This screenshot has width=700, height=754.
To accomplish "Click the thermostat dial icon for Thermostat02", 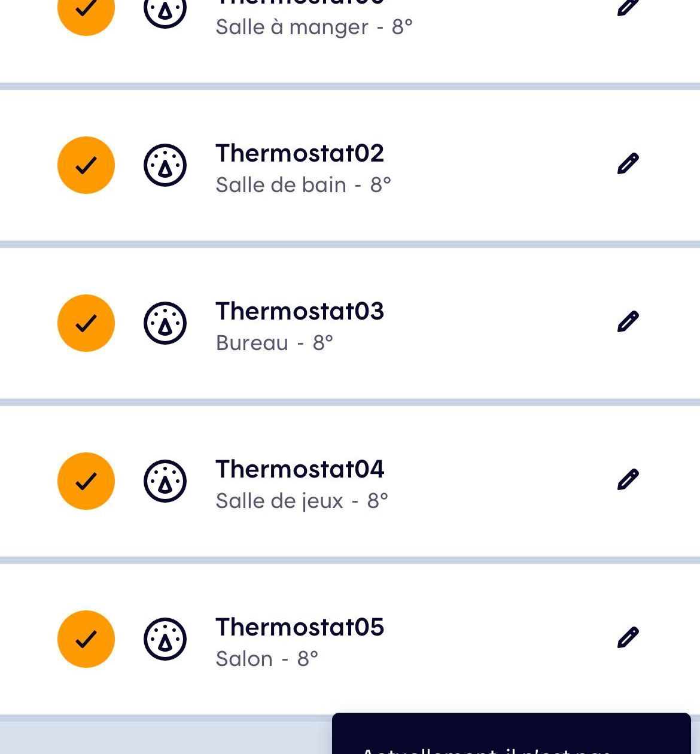I will pos(165,165).
